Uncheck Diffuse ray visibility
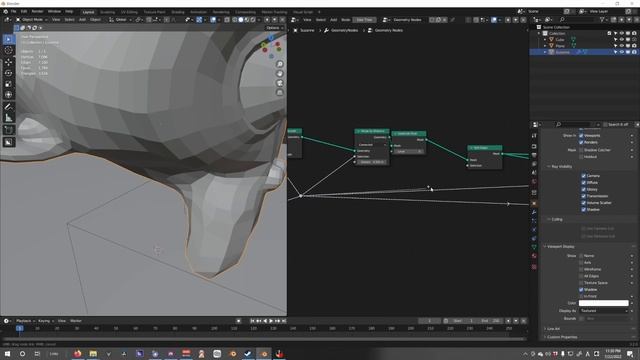This screenshot has height=360, width=640. click(583, 182)
